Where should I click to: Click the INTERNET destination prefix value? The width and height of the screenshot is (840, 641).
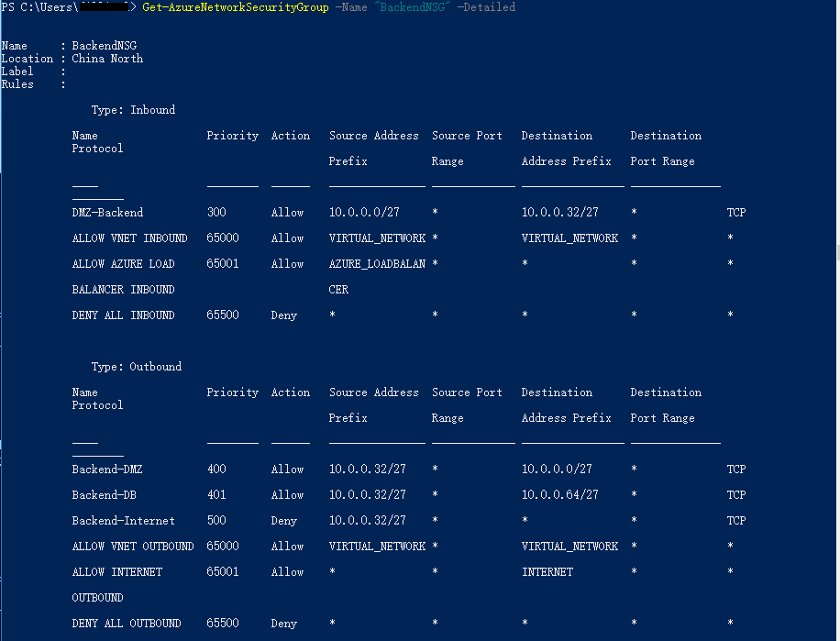tap(547, 572)
